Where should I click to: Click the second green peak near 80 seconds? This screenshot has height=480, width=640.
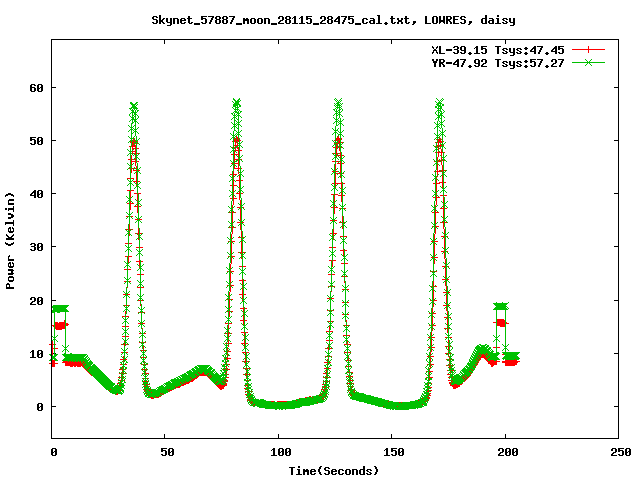(236, 102)
